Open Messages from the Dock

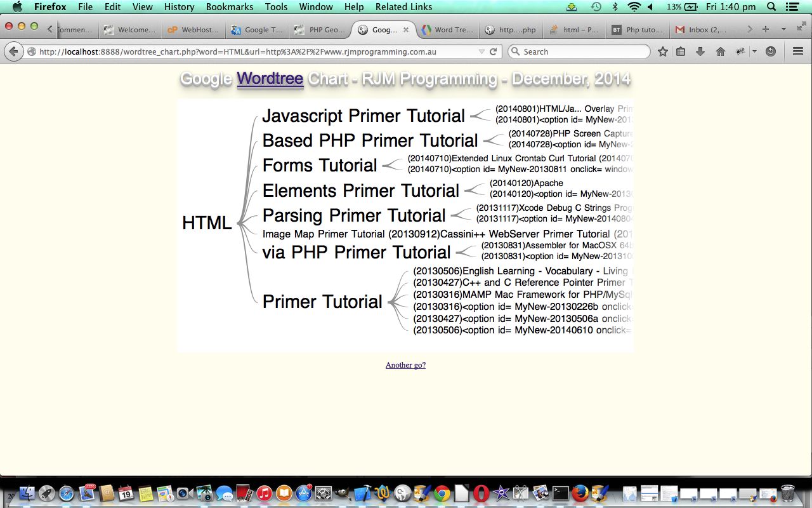tap(225, 493)
